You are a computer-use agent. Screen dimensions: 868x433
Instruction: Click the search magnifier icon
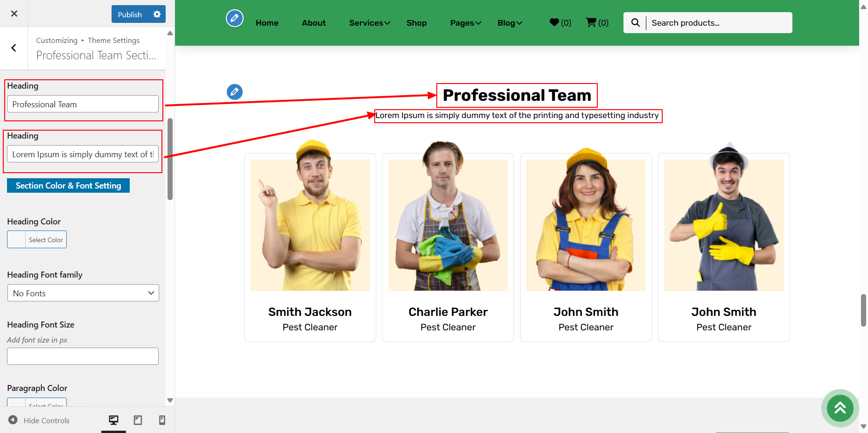click(635, 22)
